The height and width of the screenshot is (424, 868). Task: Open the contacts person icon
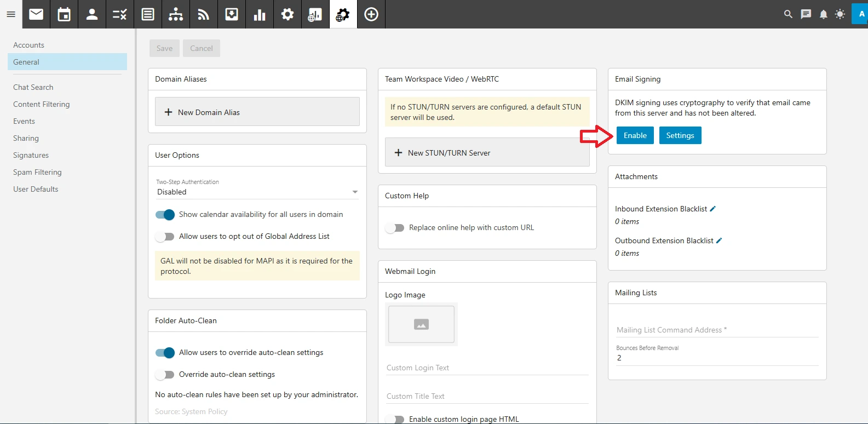click(92, 14)
